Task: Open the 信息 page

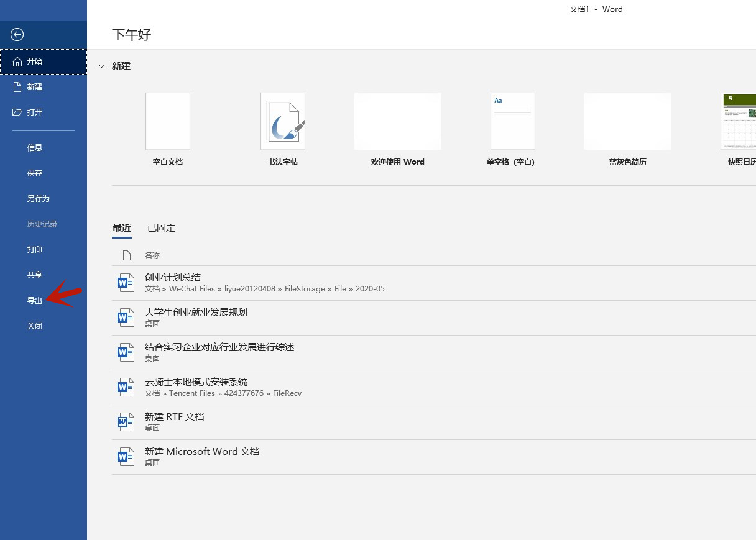Action: pyautogui.click(x=44, y=148)
